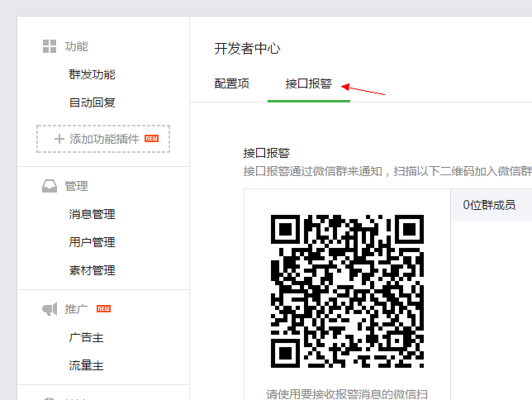The width and height of the screenshot is (532, 400).
Task: Click the NEW badge next to 推广
Action: pyautogui.click(x=103, y=308)
